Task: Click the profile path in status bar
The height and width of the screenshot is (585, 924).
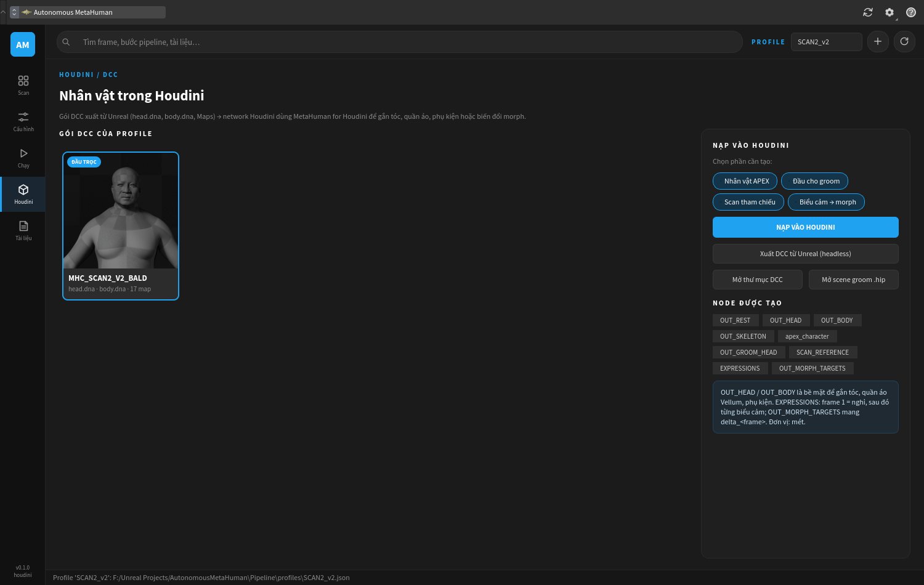Action: coord(201,578)
